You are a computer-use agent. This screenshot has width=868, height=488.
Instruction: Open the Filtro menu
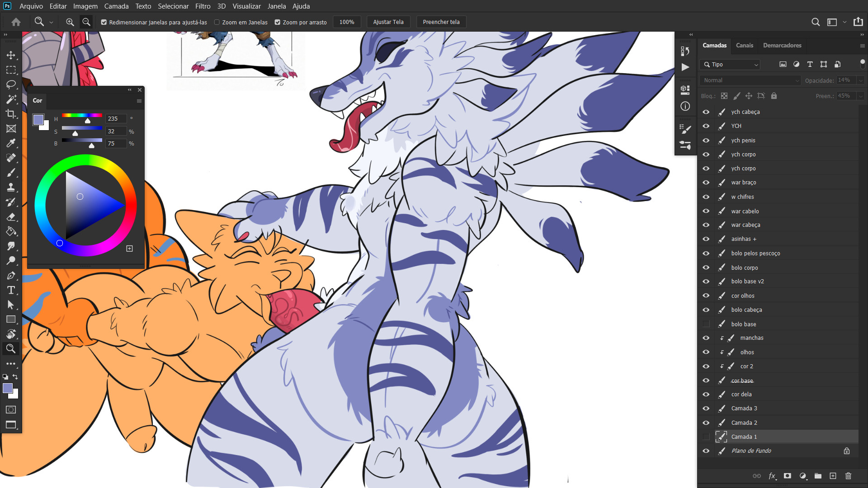click(203, 6)
